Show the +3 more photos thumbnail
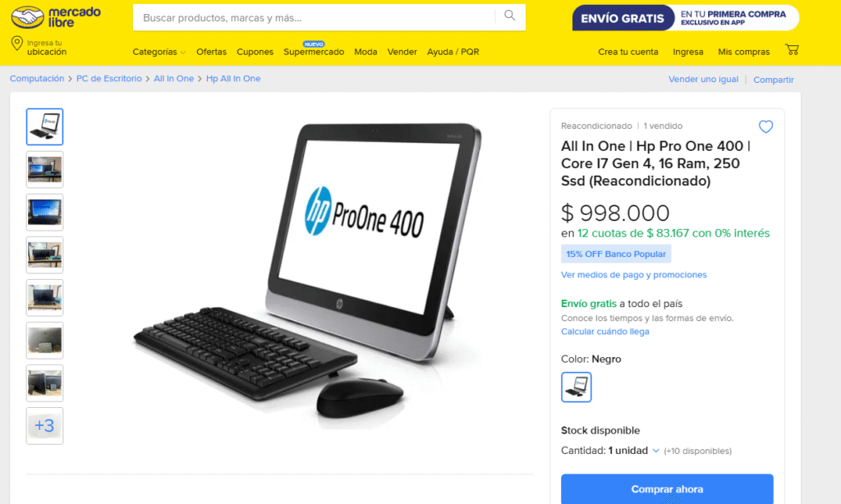Viewport: 841px width, 504px height. (x=44, y=426)
